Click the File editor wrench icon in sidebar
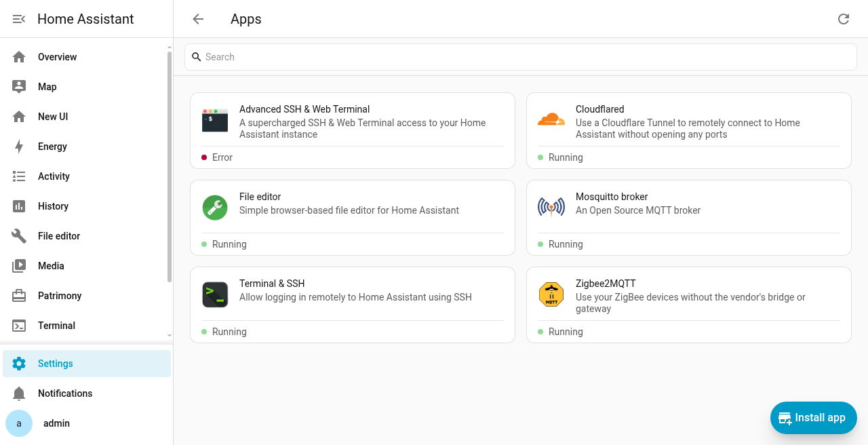Viewport: 868px width, 445px height. (19, 236)
